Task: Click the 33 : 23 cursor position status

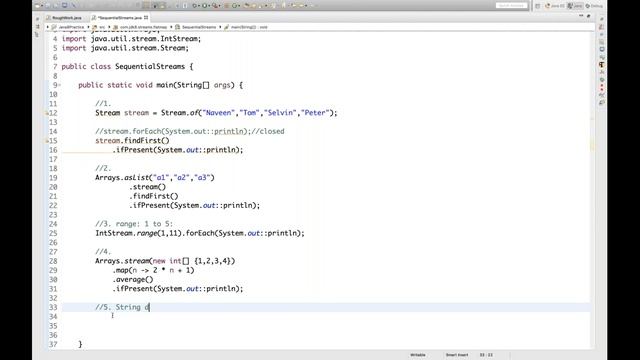Action: [x=486, y=355]
